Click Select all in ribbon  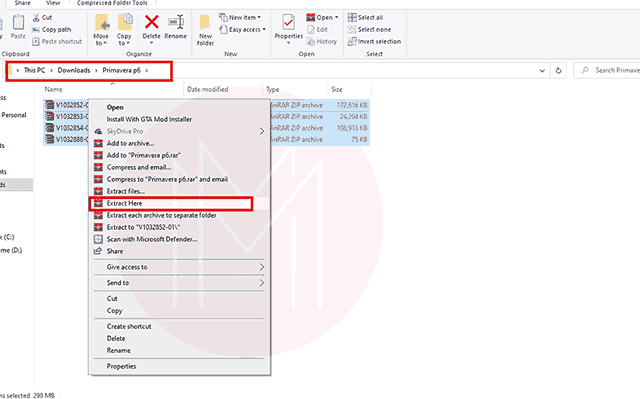click(365, 18)
